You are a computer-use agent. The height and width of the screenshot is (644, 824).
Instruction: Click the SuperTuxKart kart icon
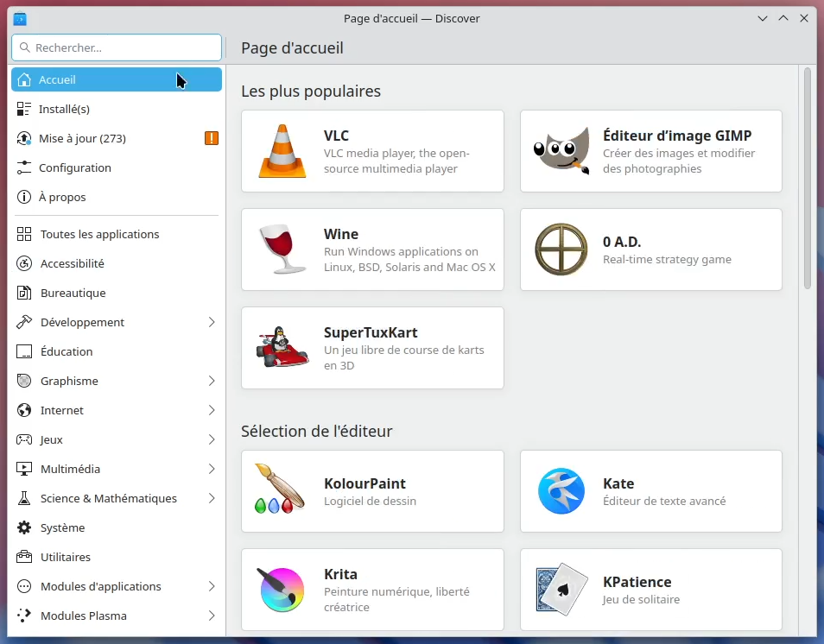[282, 348]
